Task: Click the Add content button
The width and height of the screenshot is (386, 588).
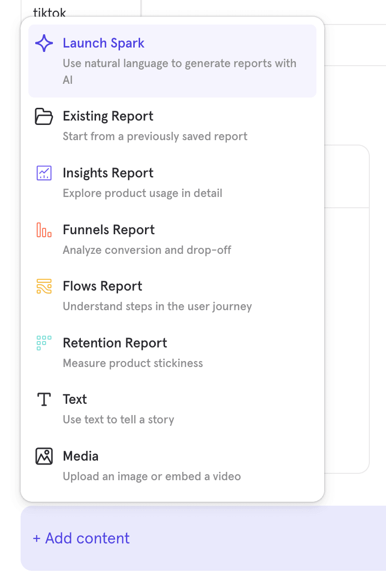Action: pos(81,538)
